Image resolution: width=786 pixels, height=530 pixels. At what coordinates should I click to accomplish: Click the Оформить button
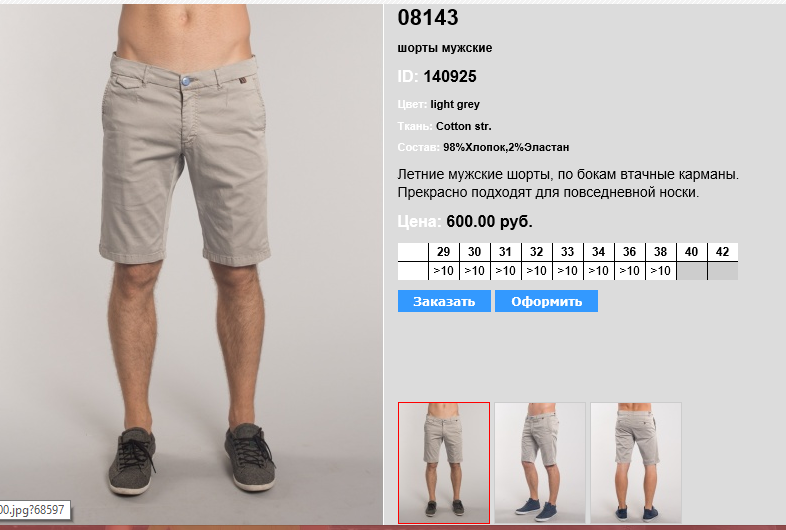(x=546, y=301)
